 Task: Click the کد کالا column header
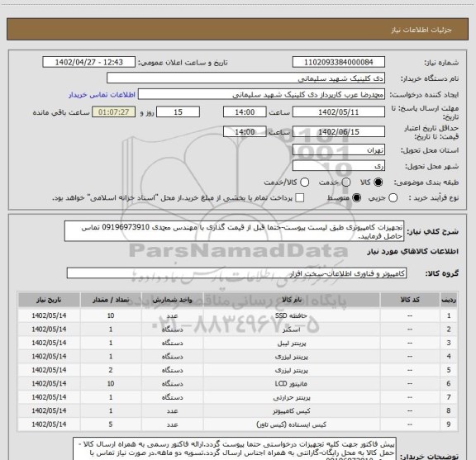pyautogui.click(x=410, y=300)
